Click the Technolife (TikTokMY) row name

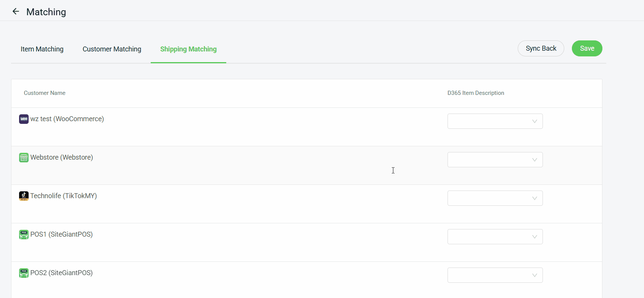click(x=64, y=196)
